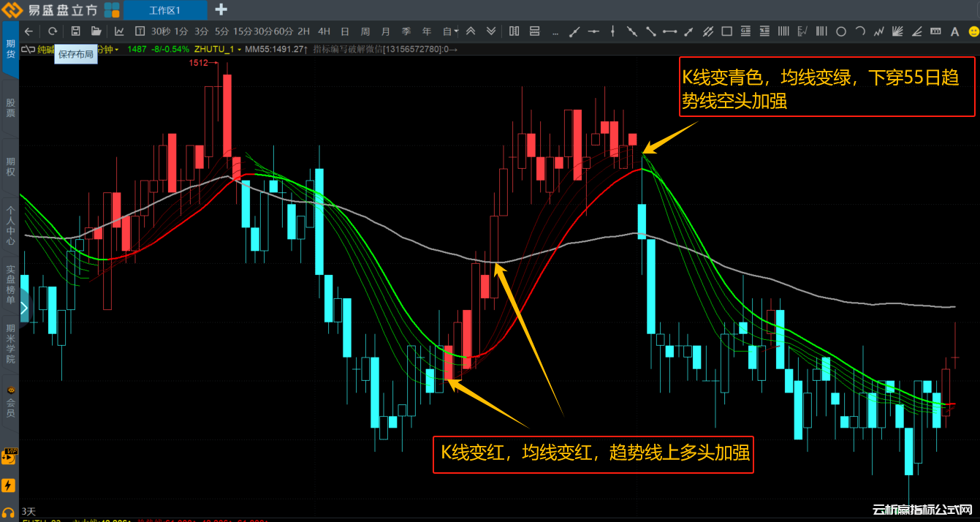Open the chart period dropdown ending in 分钟
The image size is (980, 522).
[109, 49]
